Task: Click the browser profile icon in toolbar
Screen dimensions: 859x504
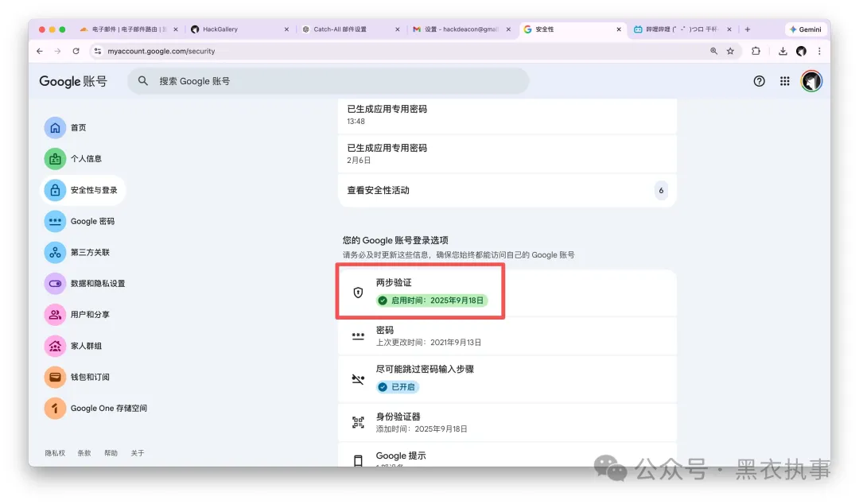Action: pyautogui.click(x=801, y=51)
